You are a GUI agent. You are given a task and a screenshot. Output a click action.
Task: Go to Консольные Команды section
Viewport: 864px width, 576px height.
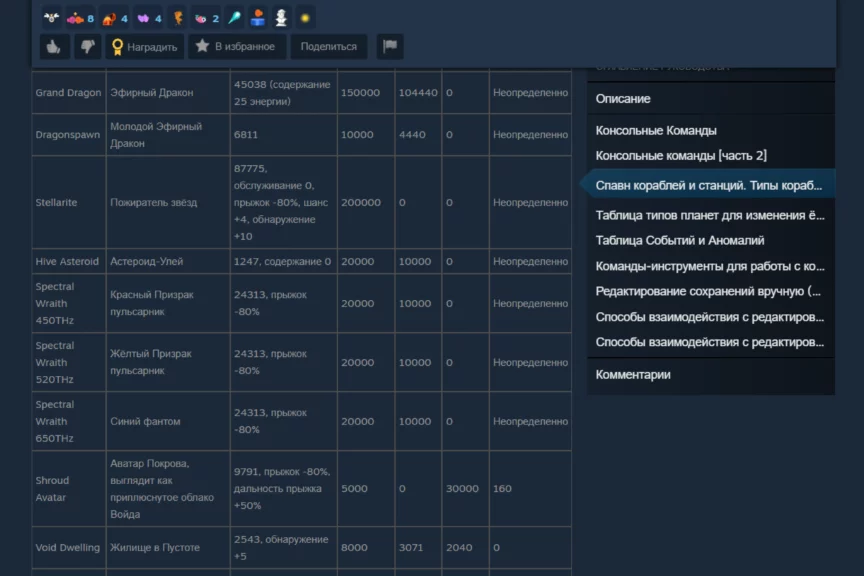pyautogui.click(x=656, y=131)
